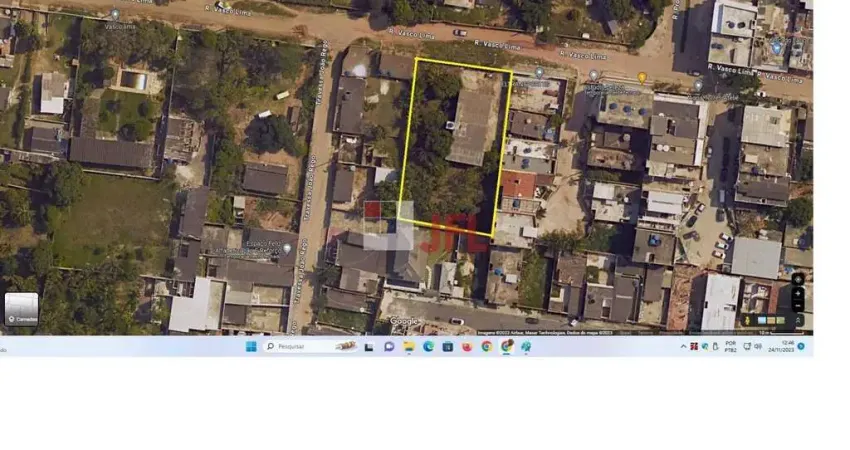Open Task View from the taskbar
Image resolution: width=850 pixels, height=450 pixels.
(369, 347)
